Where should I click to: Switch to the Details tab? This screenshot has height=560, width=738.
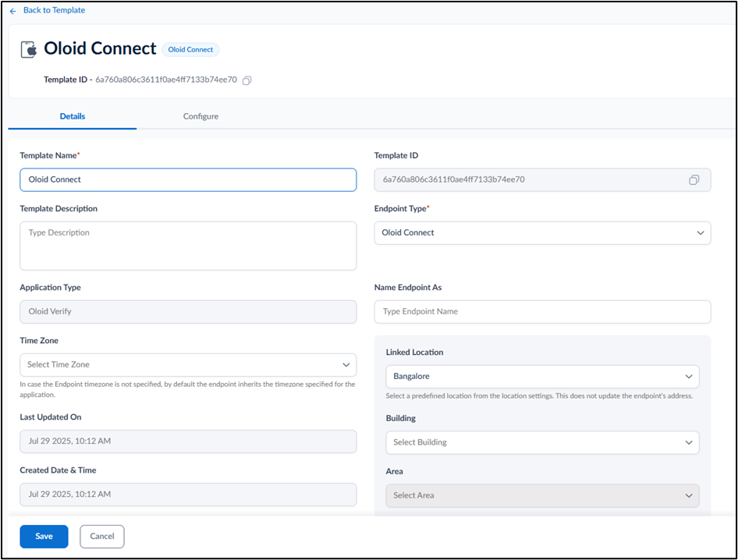(x=73, y=116)
